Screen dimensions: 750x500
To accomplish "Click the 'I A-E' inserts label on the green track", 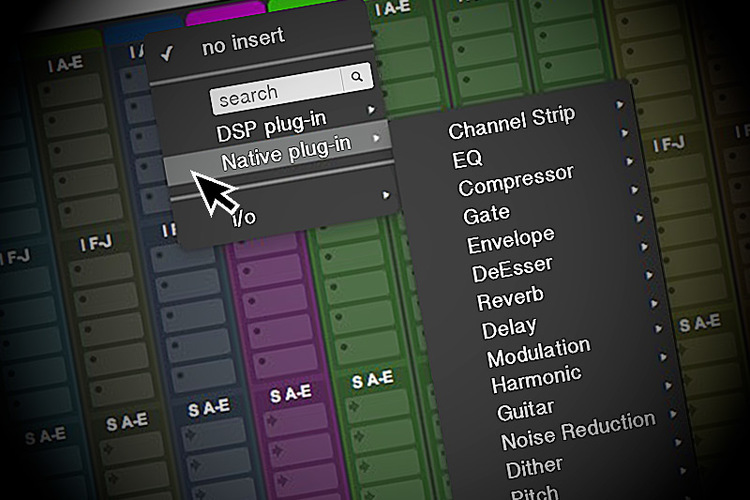I will click(391, 9).
